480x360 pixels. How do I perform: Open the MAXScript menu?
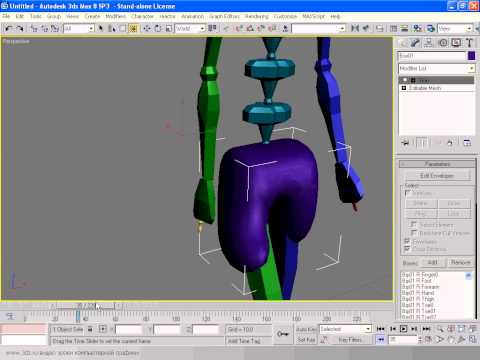(x=313, y=16)
